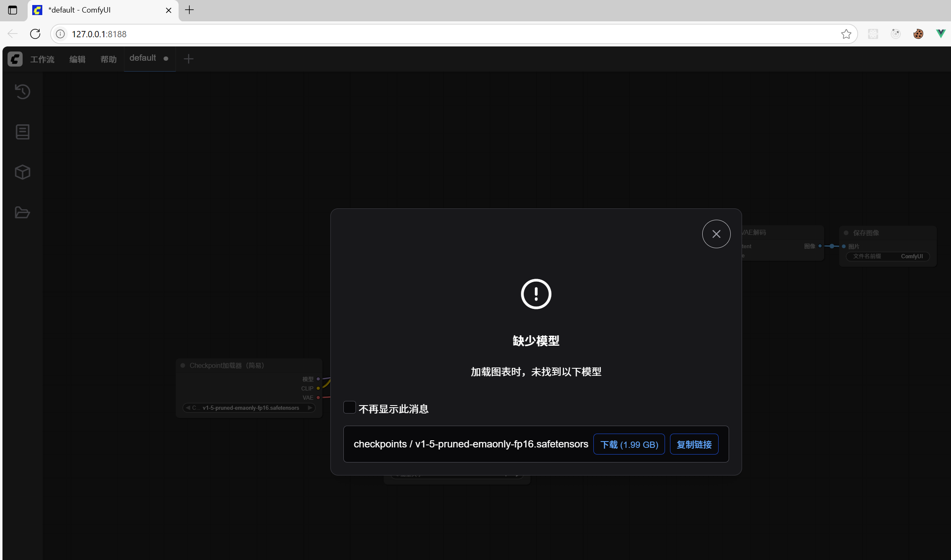Image resolution: width=951 pixels, height=560 pixels.
Task: Enable the 不再显示此消息 checkbox
Action: click(350, 407)
